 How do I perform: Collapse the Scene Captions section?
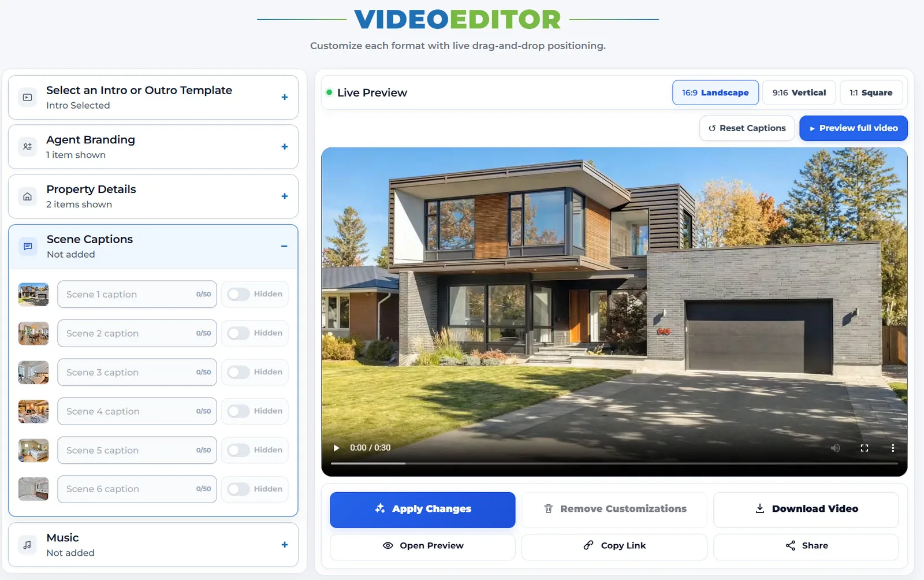pos(284,246)
